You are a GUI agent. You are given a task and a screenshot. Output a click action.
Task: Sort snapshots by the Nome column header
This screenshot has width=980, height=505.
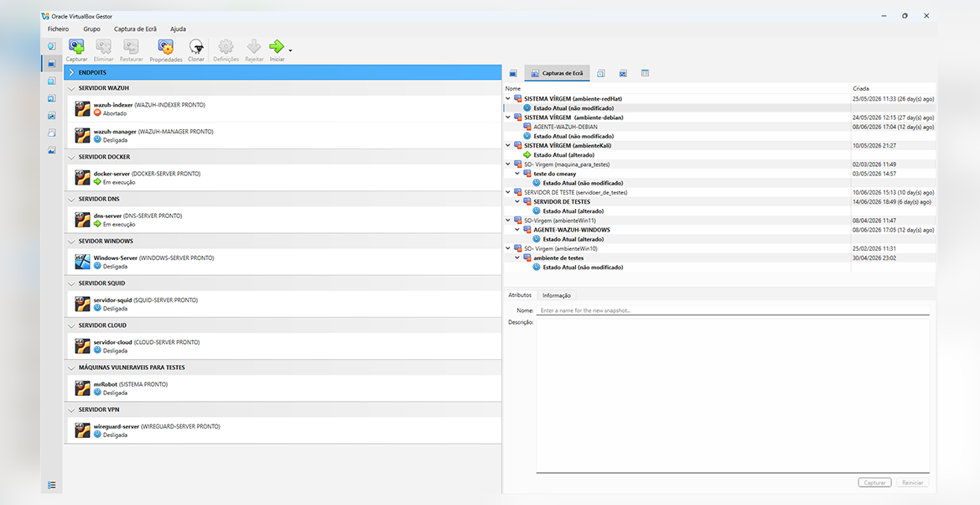coord(677,89)
